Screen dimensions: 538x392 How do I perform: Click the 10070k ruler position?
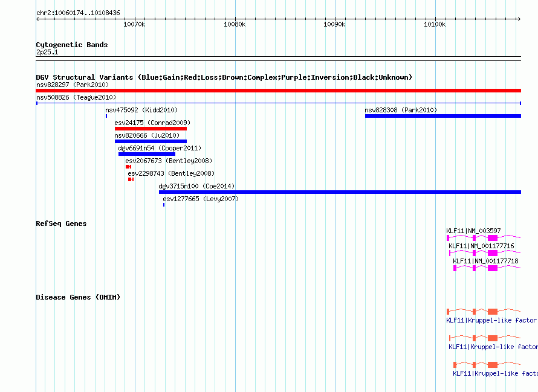point(135,24)
